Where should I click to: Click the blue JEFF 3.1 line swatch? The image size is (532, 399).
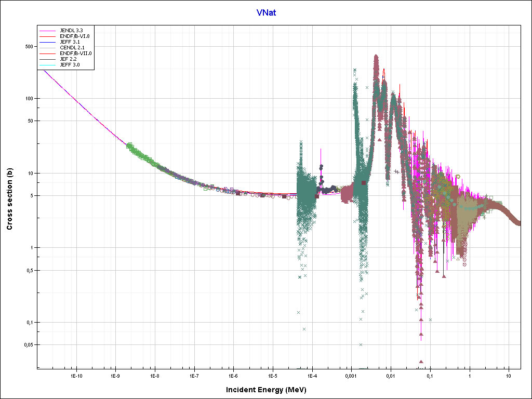tap(47, 42)
